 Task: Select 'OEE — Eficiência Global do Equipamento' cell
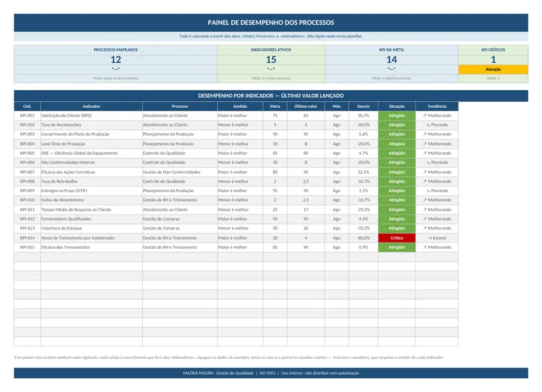(92, 153)
